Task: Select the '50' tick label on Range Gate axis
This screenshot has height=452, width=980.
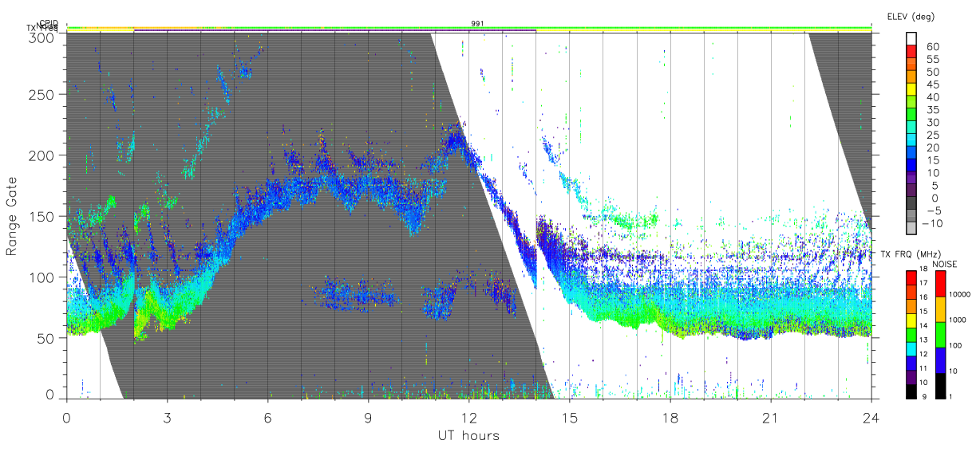Action: pos(45,338)
